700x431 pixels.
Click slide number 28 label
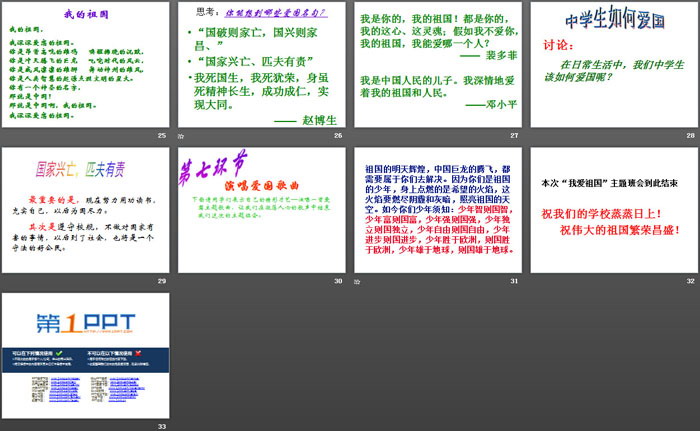pyautogui.click(x=691, y=135)
